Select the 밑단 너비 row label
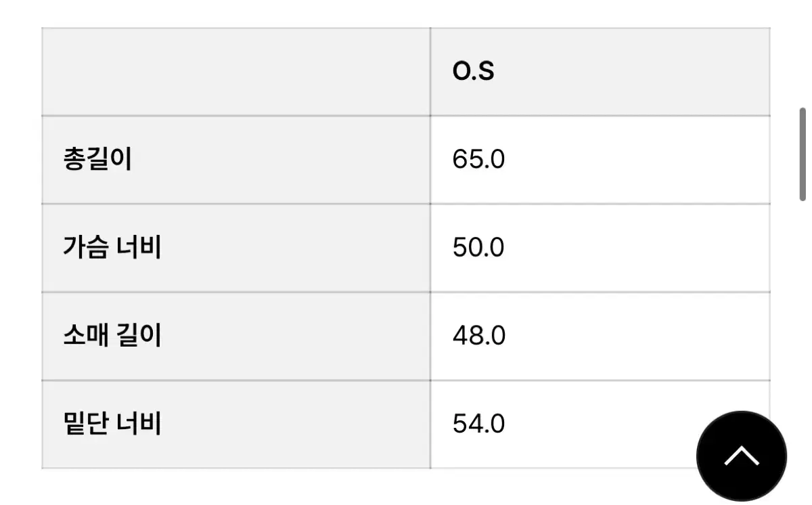Image resolution: width=812 pixels, height=505 pixels. (112, 424)
